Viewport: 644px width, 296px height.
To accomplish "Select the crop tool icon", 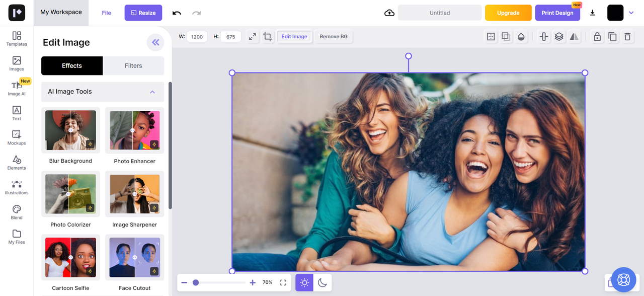I will tap(268, 37).
